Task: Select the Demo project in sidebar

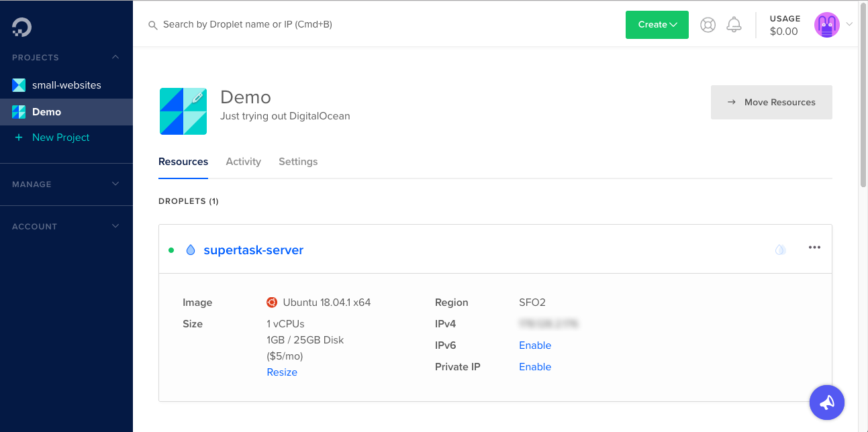Action: pos(66,112)
